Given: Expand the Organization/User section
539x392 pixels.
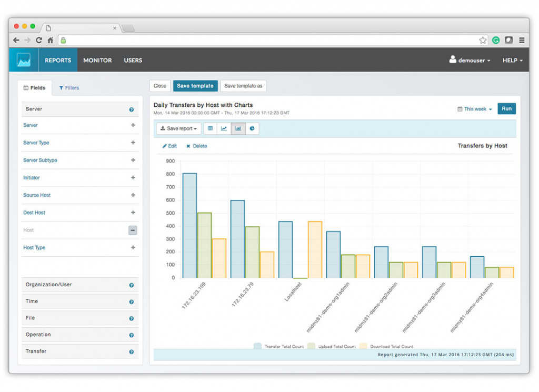Looking at the screenshot, I should 80,285.
